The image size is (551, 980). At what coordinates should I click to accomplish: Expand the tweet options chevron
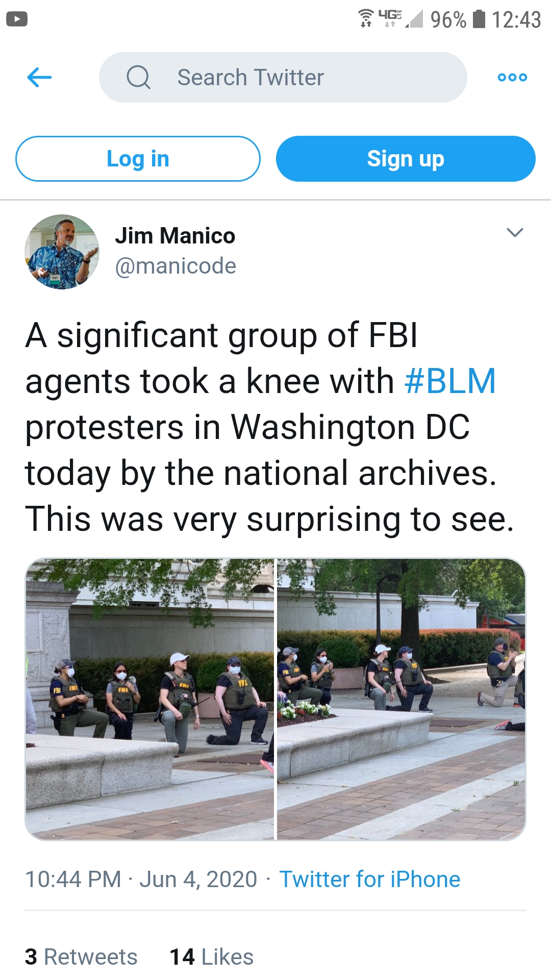(515, 233)
